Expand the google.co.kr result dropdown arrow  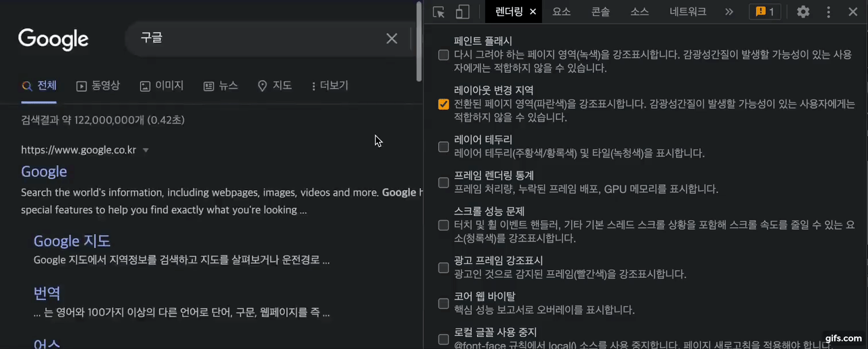click(146, 150)
